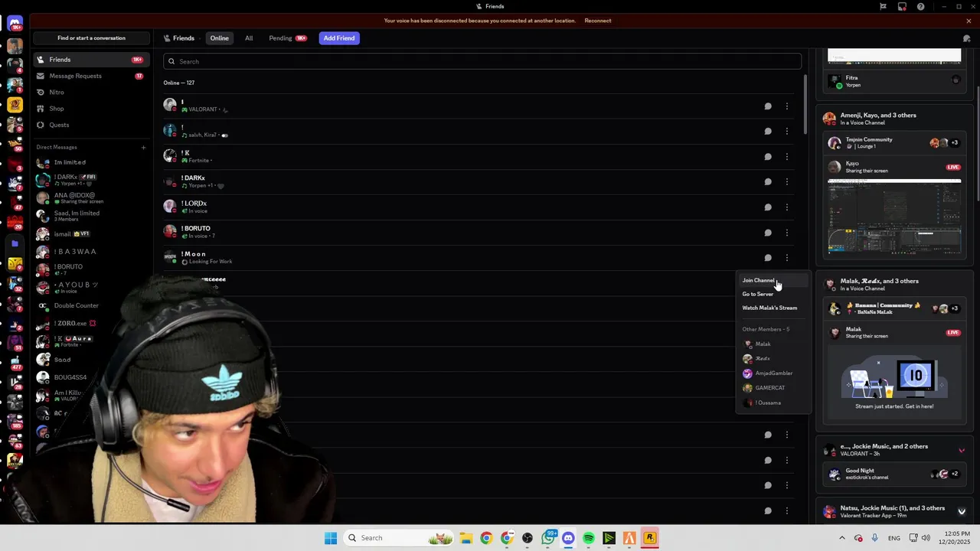Open Discord home direct messages icon
Viewport: 980px width, 551px height.
point(15,24)
